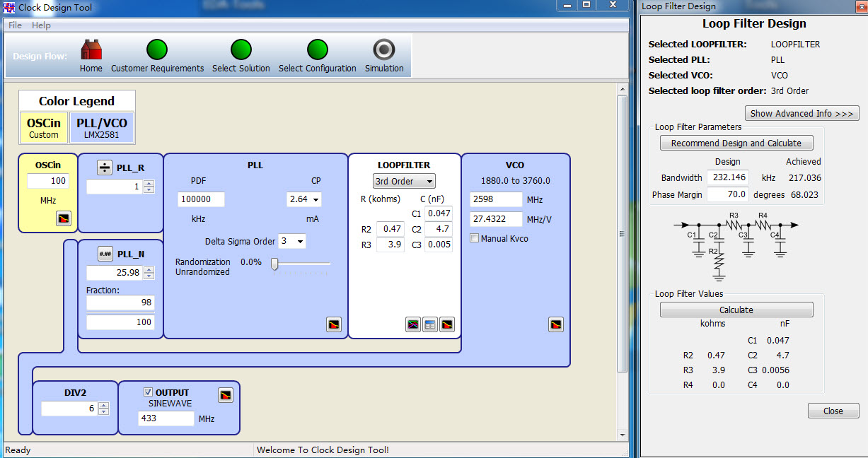
Task: Decrease the PLL_R value
Action: [x=149, y=190]
